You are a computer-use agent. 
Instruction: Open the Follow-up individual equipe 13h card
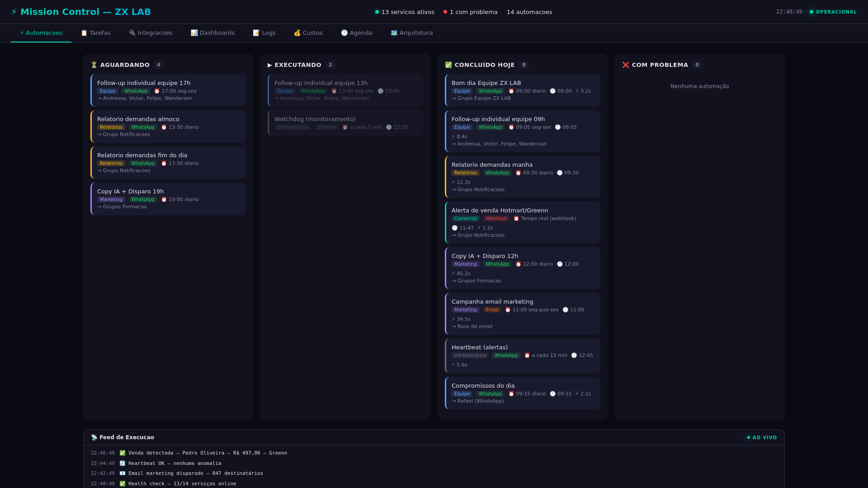click(345, 90)
